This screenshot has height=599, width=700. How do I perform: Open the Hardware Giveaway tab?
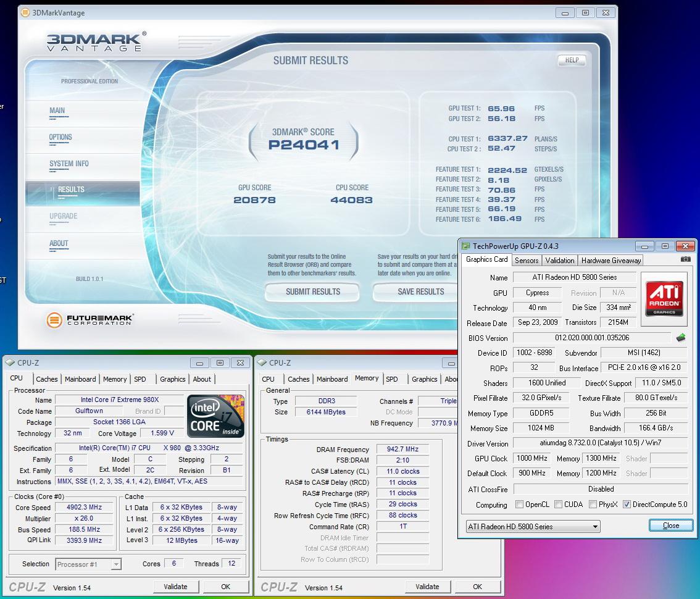pos(610,261)
